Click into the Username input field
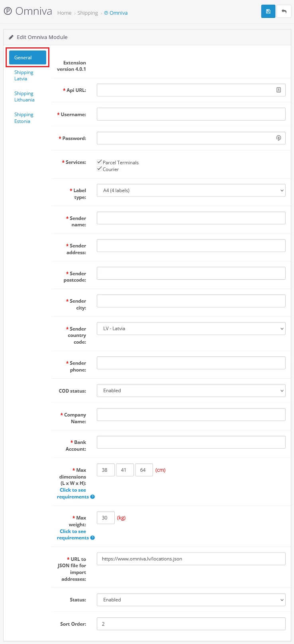This screenshot has width=294, height=644. [191, 114]
